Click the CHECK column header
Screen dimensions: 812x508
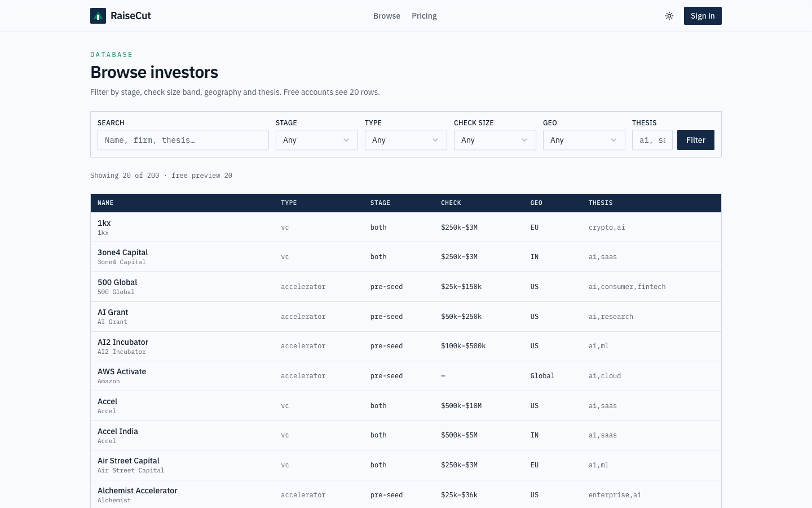point(451,203)
